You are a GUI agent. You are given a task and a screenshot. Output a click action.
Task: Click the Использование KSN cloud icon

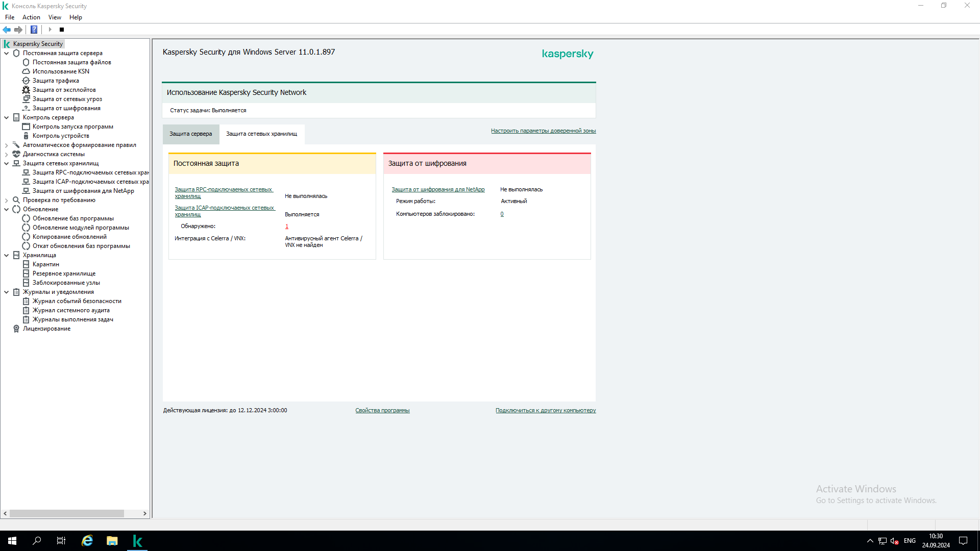click(x=26, y=71)
